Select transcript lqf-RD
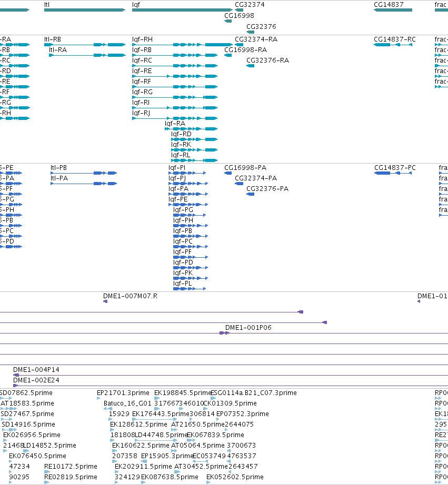The height and width of the screenshot is (485, 448). tap(194, 139)
